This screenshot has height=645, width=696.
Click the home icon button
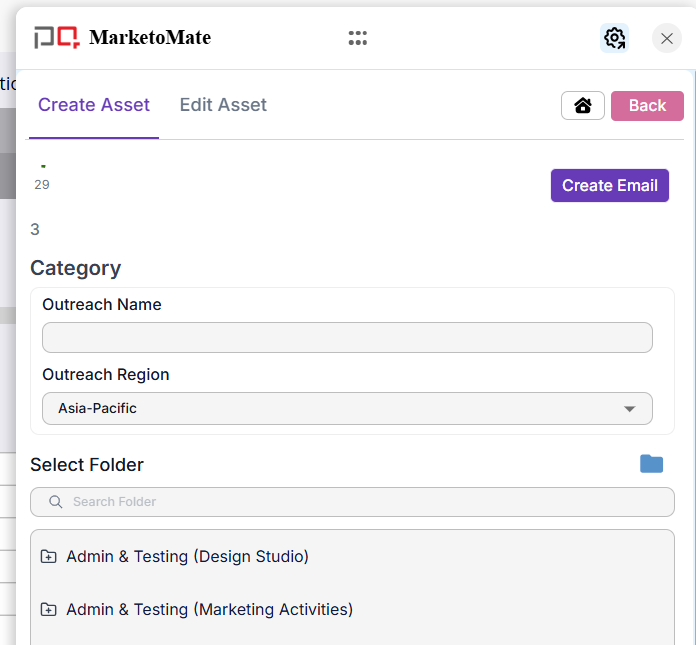pyautogui.click(x=583, y=106)
